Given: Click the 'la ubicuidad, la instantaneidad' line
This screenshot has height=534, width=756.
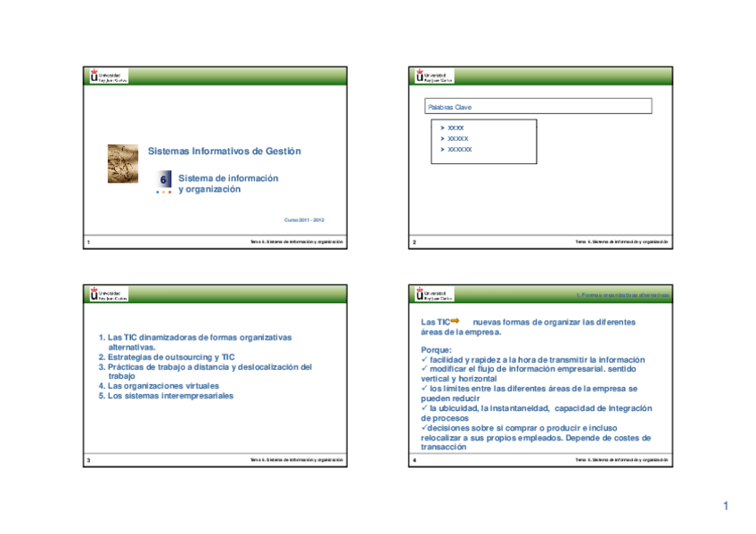Looking at the screenshot, I should pyautogui.click(x=536, y=408).
